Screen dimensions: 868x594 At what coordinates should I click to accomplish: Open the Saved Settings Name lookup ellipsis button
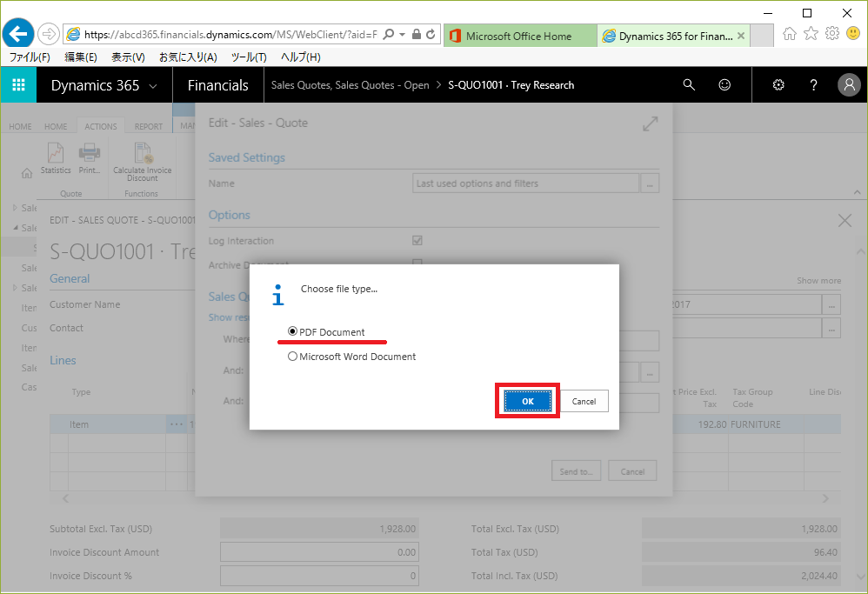tap(650, 184)
